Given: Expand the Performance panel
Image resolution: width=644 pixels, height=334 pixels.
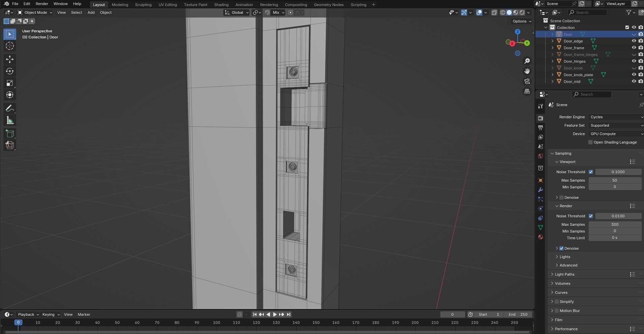Looking at the screenshot, I should tap(566, 329).
